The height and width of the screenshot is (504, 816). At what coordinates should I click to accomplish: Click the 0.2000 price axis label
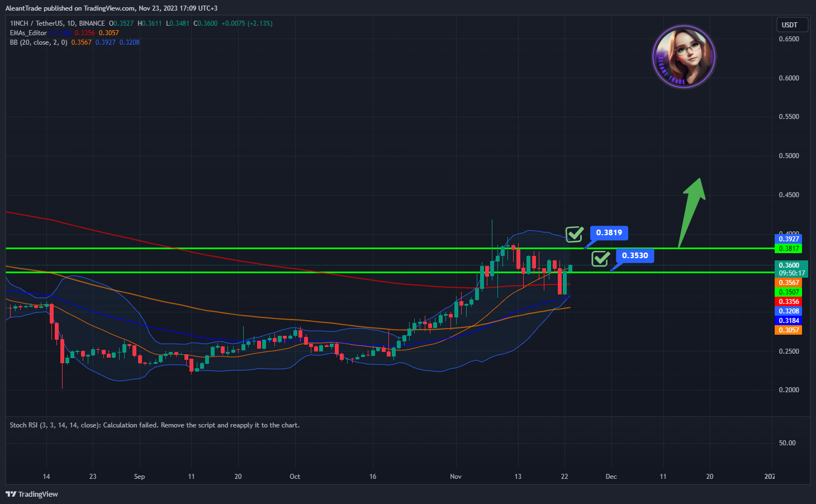click(789, 390)
